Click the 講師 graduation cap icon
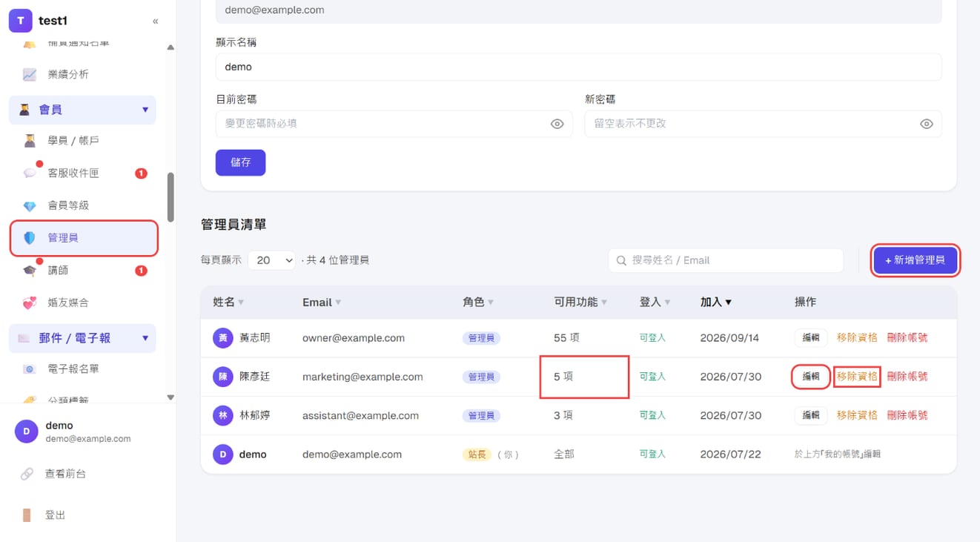Image resolution: width=980 pixels, height=542 pixels. [30, 271]
